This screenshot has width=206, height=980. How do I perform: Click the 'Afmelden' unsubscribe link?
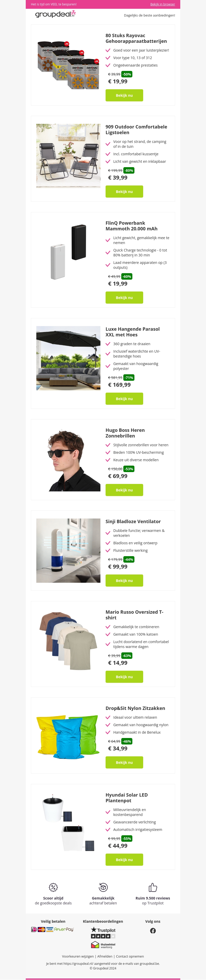point(105,956)
